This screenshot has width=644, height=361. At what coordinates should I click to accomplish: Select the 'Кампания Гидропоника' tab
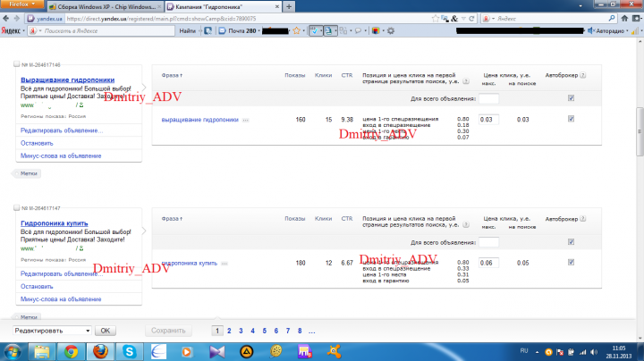click(x=223, y=6)
